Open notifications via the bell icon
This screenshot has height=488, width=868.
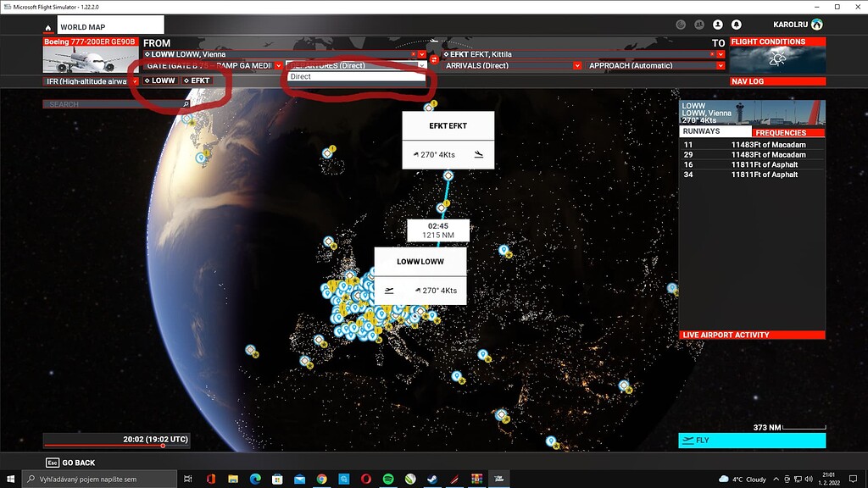[x=737, y=25]
